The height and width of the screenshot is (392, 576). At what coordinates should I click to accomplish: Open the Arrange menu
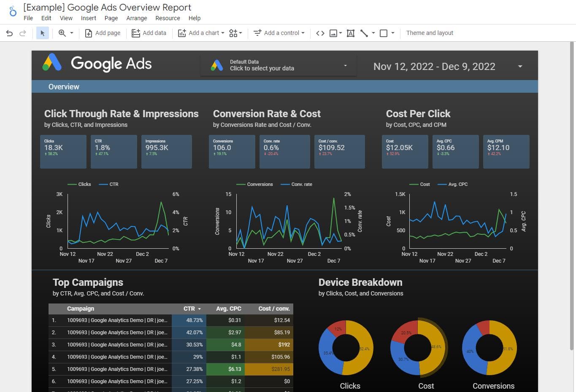tap(137, 18)
